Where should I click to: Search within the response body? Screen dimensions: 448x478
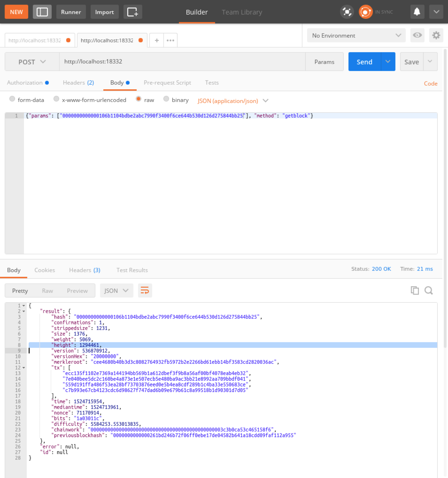click(428, 290)
